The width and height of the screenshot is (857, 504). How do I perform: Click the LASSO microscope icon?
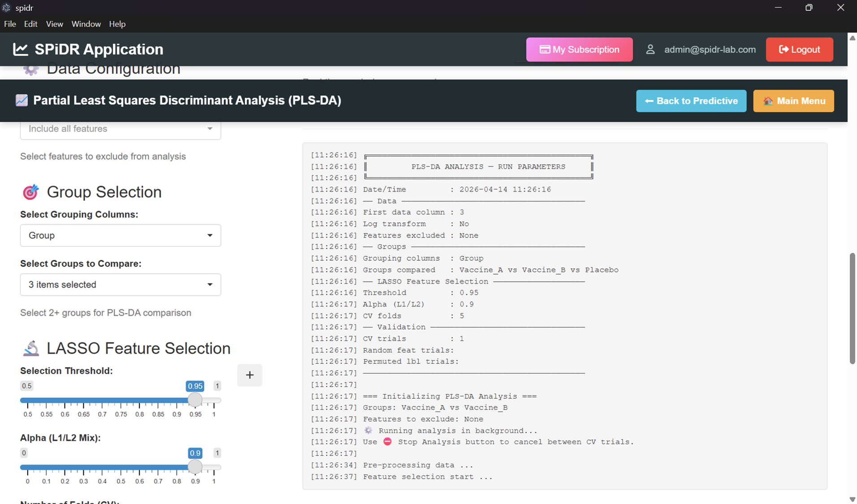[x=31, y=348]
